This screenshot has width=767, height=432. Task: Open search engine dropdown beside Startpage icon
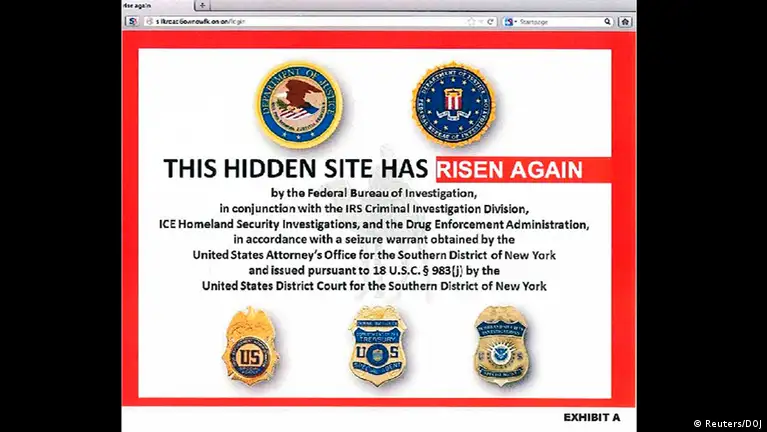pos(516,22)
